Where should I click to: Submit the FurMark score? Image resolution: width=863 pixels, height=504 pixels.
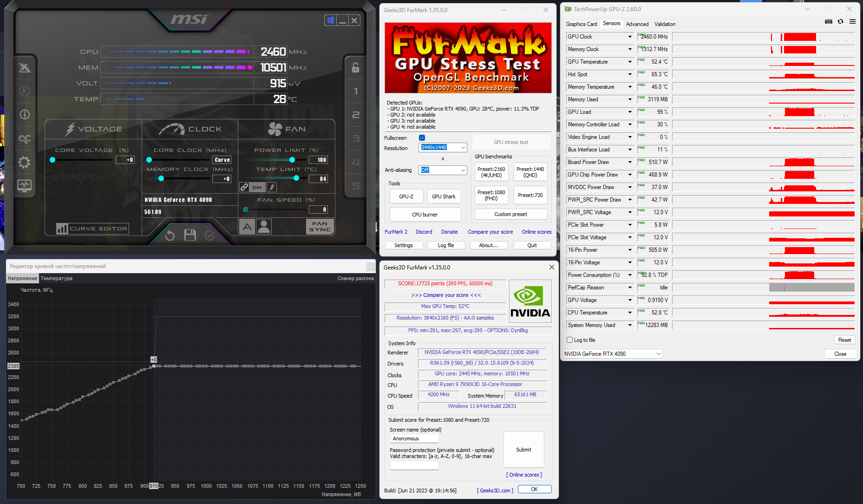click(523, 450)
